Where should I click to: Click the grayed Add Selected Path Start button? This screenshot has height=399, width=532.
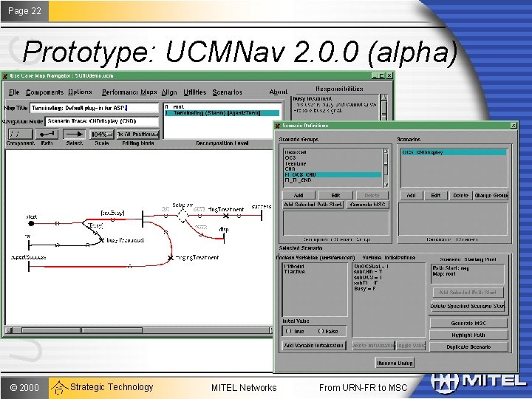pos(468,293)
